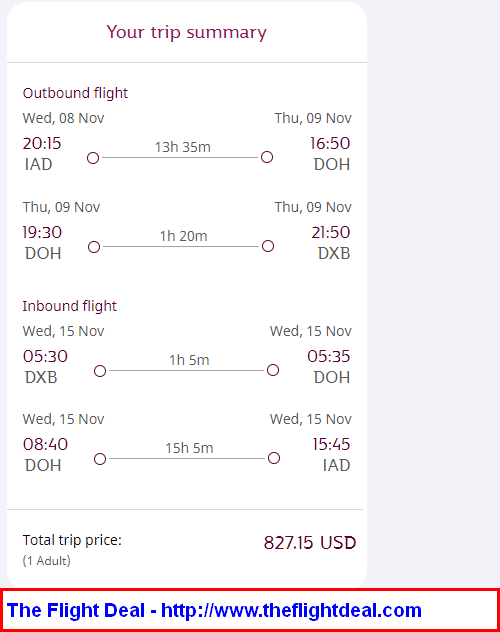This screenshot has height=632, width=500.
Task: Click the DOH arrival circle at 05:35
Action: coord(273,370)
